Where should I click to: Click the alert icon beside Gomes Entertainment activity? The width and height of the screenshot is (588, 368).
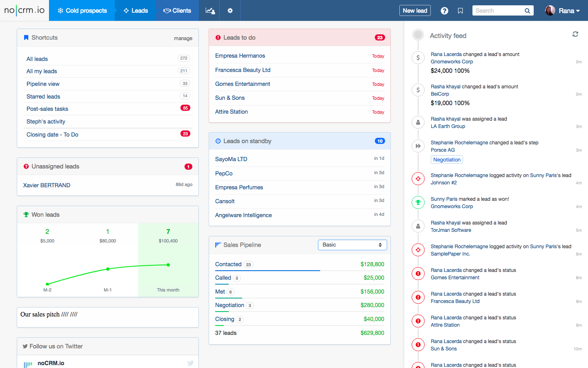[418, 274]
